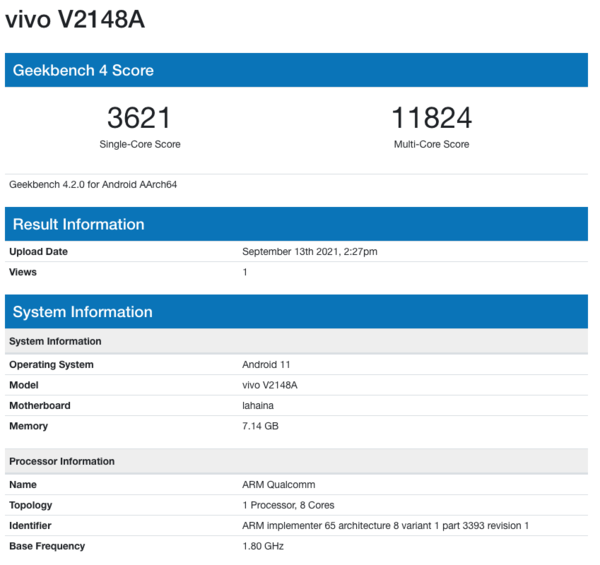Click the Result Information header bar
600x565 pixels.
pos(296,224)
